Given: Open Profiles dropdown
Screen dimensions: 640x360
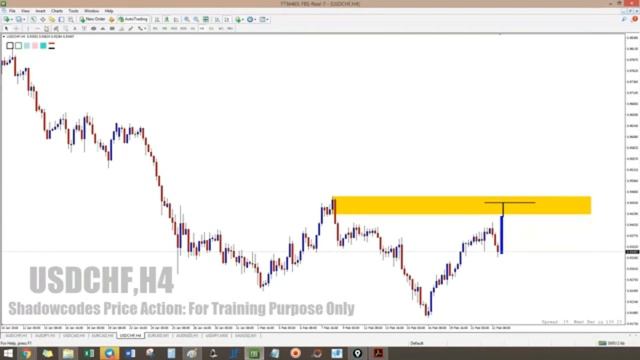Looking at the screenshot, I should tap(20, 19).
